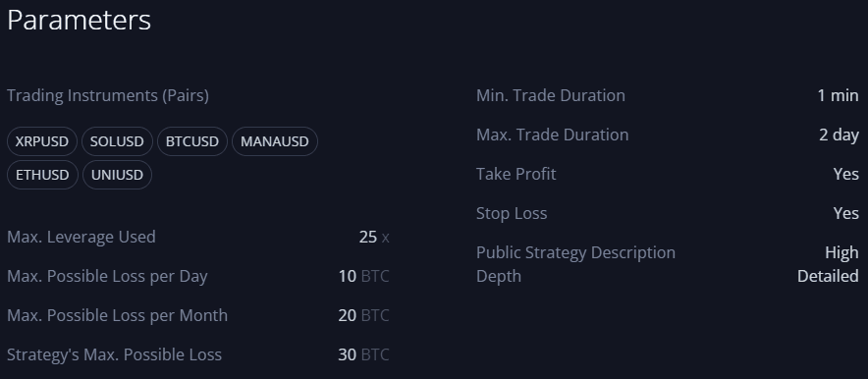This screenshot has width=868, height=379.
Task: Click the 20 BTC monthly loss value
Action: tap(363, 315)
